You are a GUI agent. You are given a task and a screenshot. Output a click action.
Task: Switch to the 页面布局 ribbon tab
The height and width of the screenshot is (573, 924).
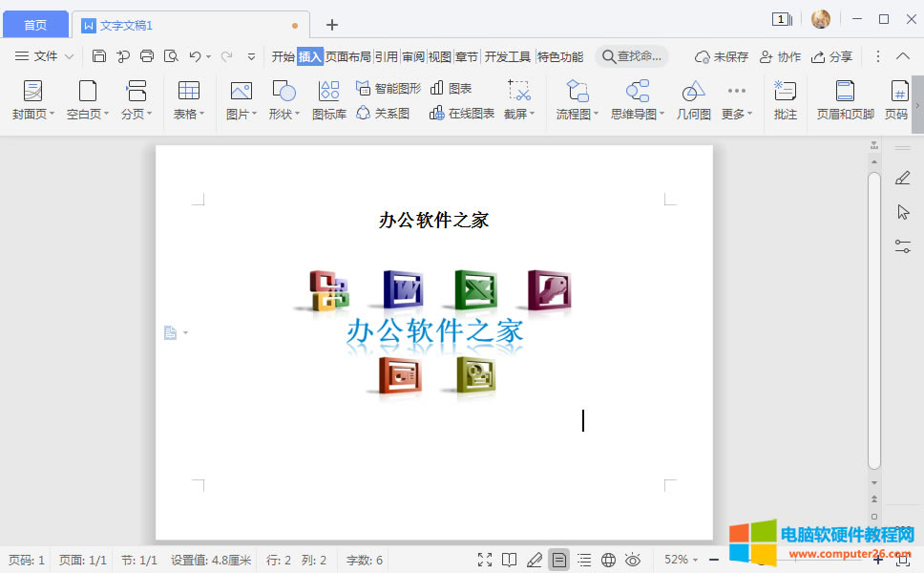tap(348, 56)
